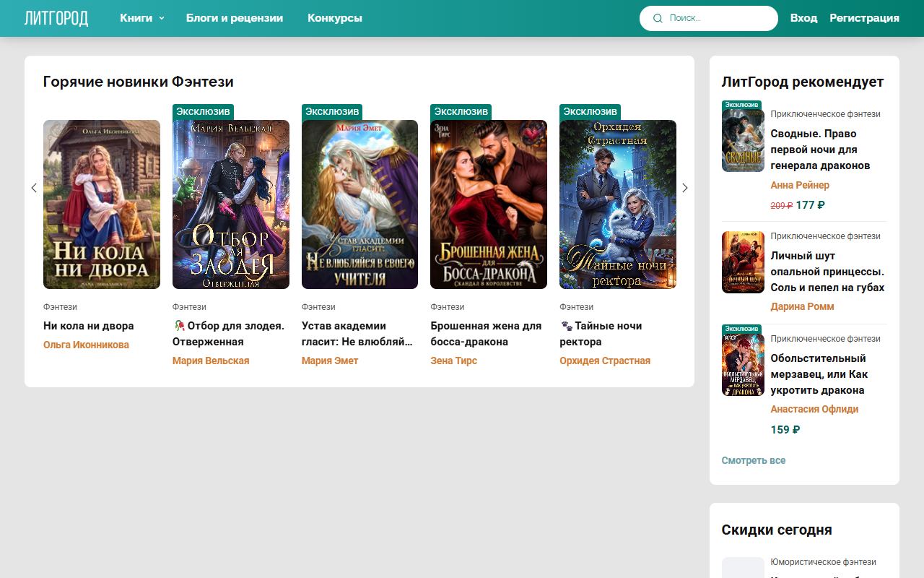Open title Устав академии гласит
The width and height of the screenshot is (924, 578).
pyautogui.click(x=357, y=334)
